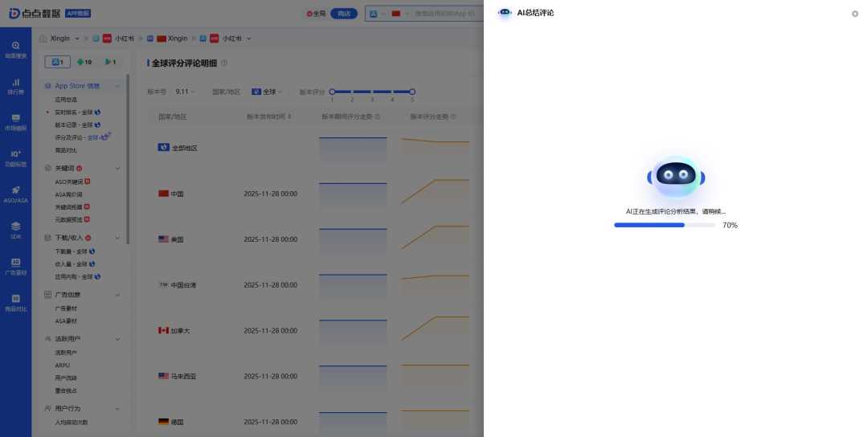This screenshot has height=437, width=868.
Task: Click the 功能标签 IQ icon in sidebar
Action: [15, 154]
